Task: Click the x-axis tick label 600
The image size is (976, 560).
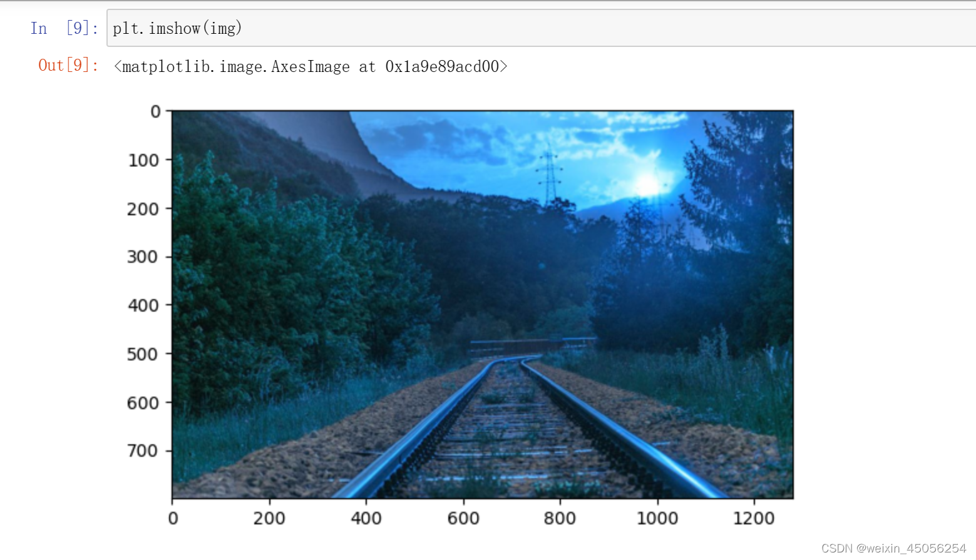Action: click(463, 519)
